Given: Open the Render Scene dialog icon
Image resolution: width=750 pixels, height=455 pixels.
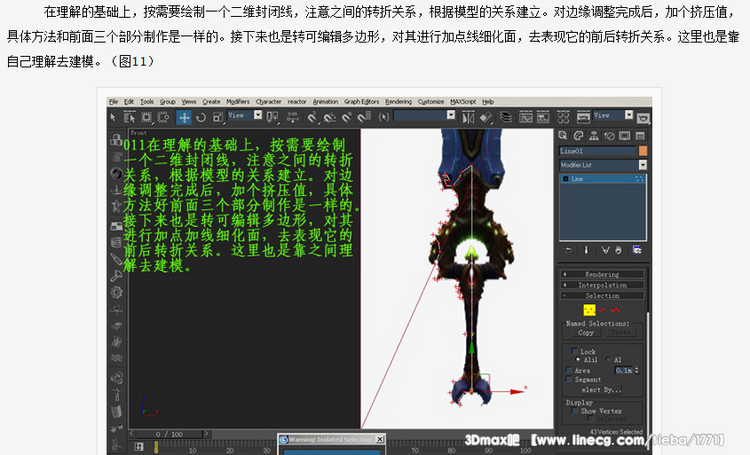Looking at the screenshot, I should click(x=583, y=117).
